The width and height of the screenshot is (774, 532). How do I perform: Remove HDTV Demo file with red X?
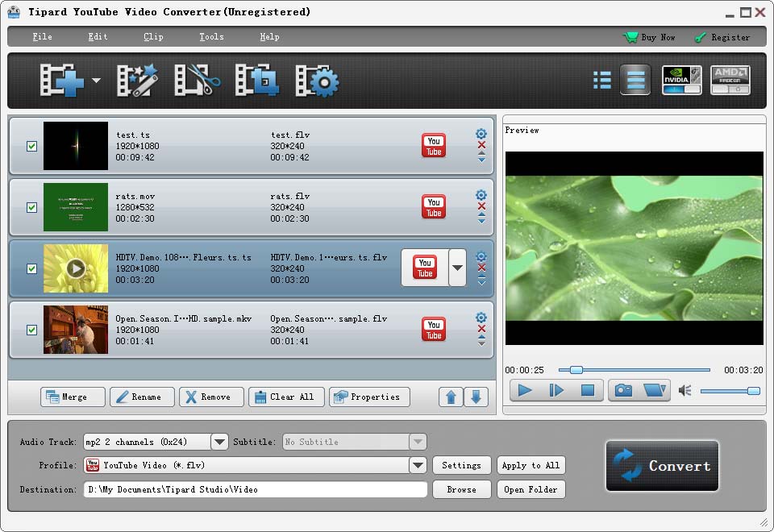click(481, 268)
